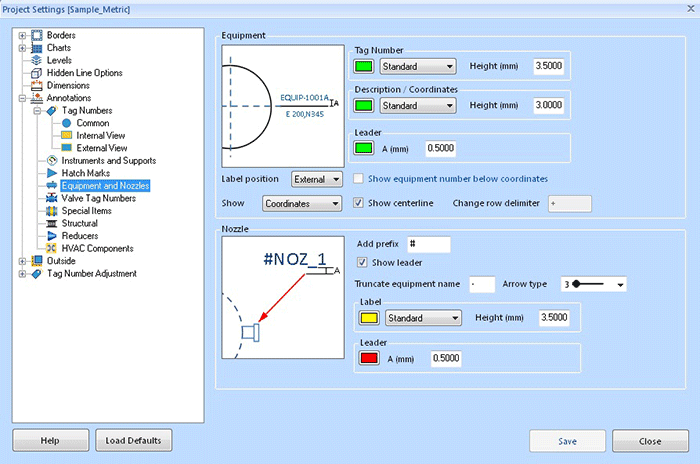This screenshot has height=464, width=700.
Task: Click Tag Number Height field
Action: point(549,66)
